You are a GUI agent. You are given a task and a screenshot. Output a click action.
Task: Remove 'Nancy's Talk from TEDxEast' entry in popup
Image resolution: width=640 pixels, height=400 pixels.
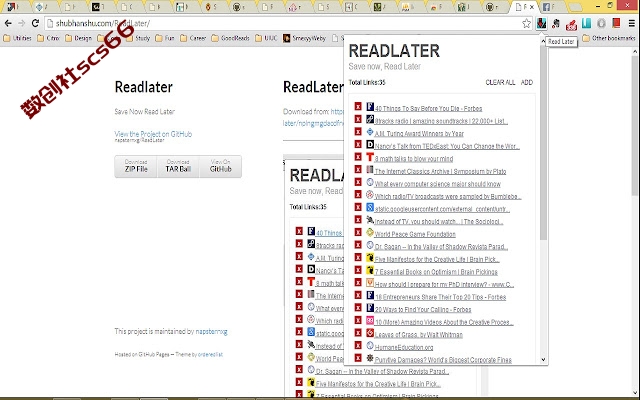[358, 144]
